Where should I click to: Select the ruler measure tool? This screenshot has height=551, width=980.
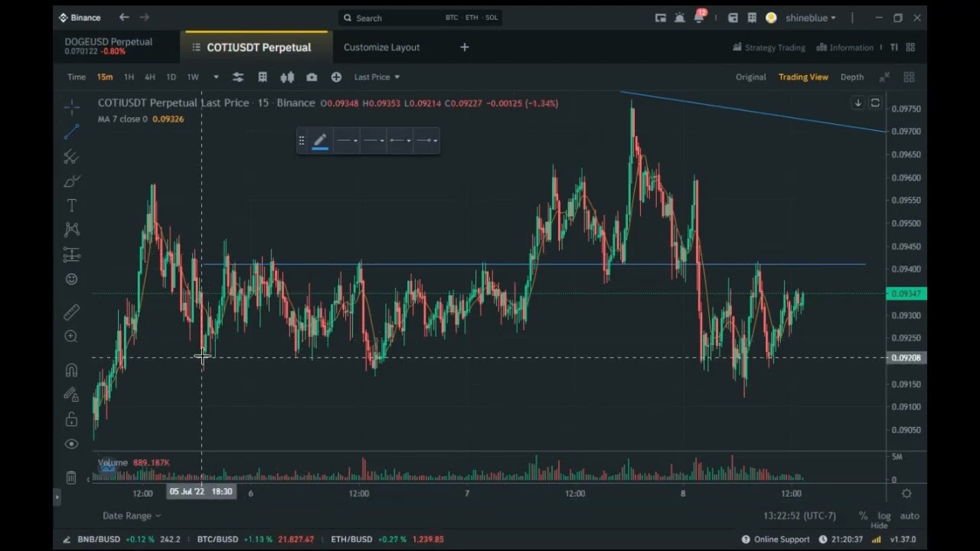click(71, 311)
